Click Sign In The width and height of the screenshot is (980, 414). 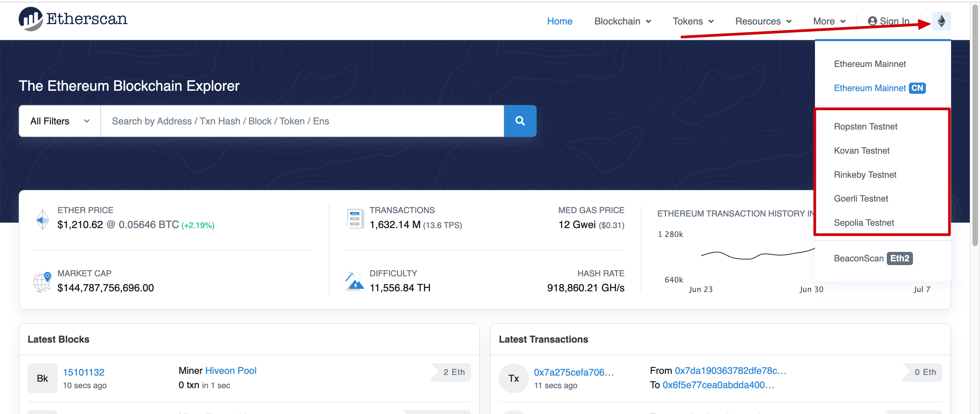pyautogui.click(x=888, y=21)
